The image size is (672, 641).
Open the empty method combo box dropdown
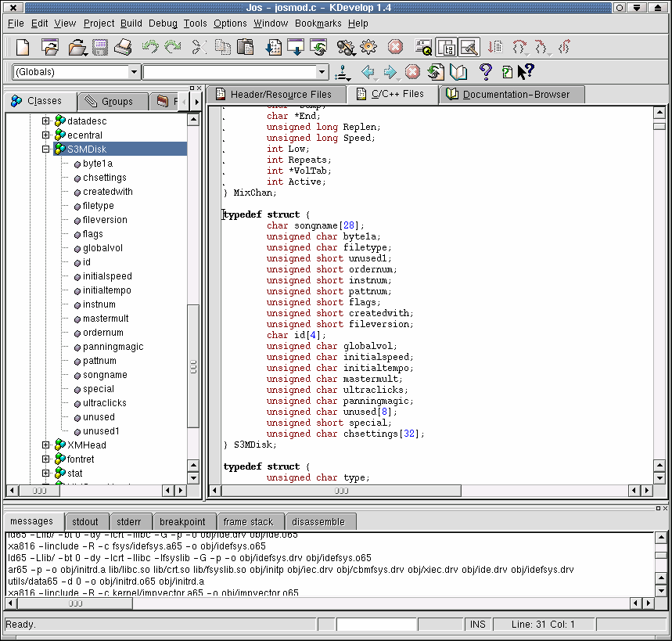point(322,72)
